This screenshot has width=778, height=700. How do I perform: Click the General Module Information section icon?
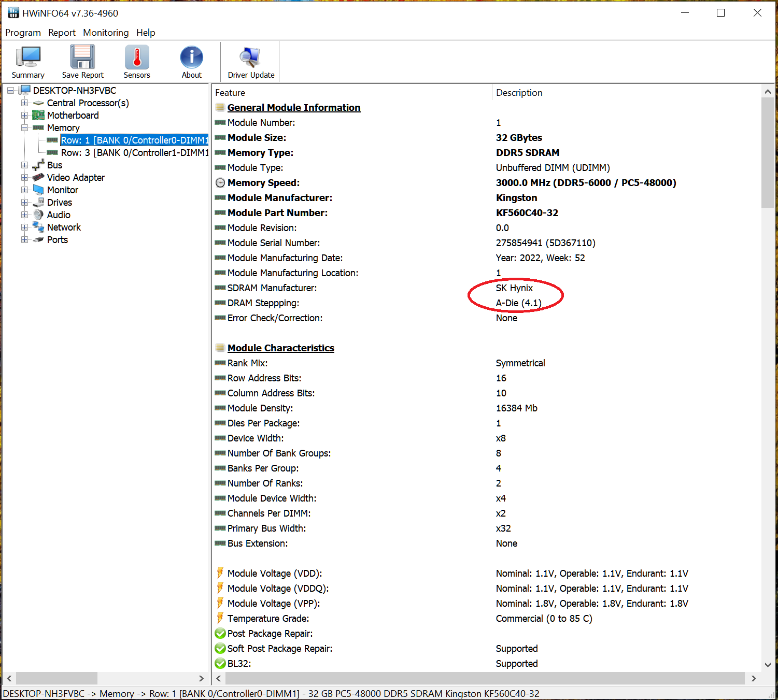tap(220, 107)
